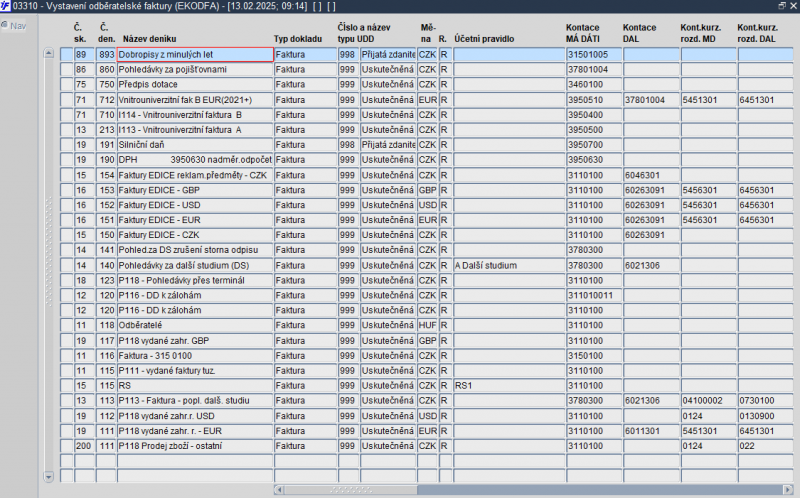Select the row checkbox for RS journal
The width and height of the screenshot is (800, 498).
point(66,385)
